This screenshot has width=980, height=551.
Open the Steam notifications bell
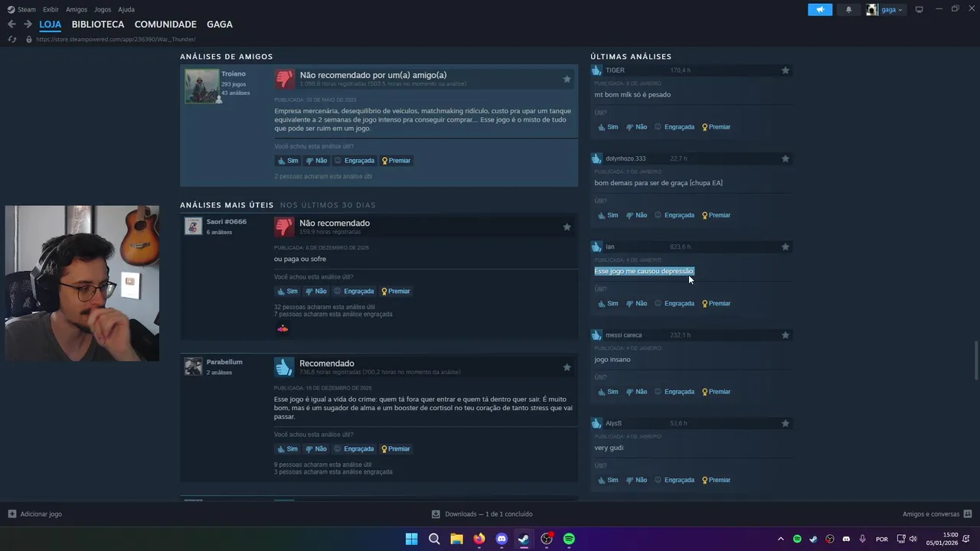[x=848, y=9]
